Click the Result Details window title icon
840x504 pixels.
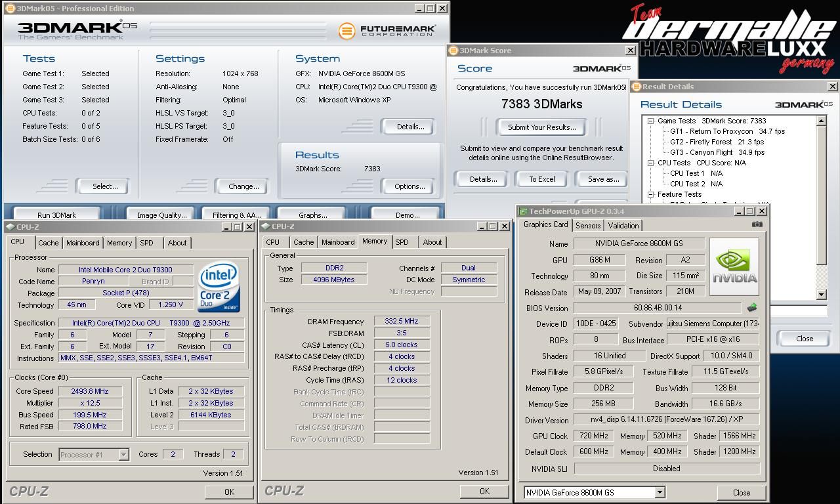click(x=635, y=87)
